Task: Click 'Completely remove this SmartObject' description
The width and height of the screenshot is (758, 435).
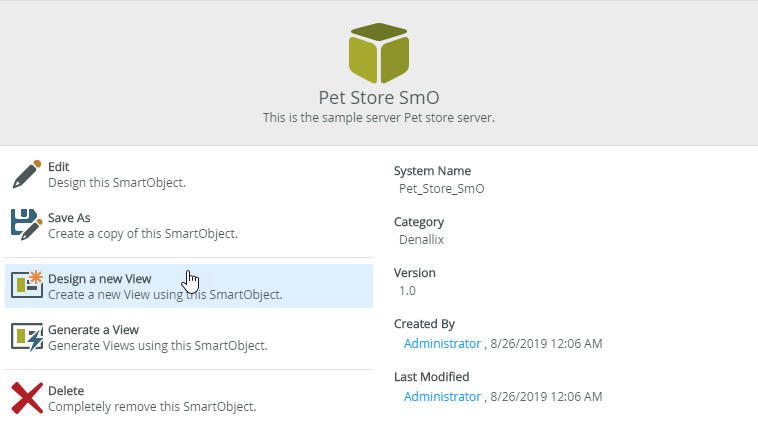Action: point(152,407)
